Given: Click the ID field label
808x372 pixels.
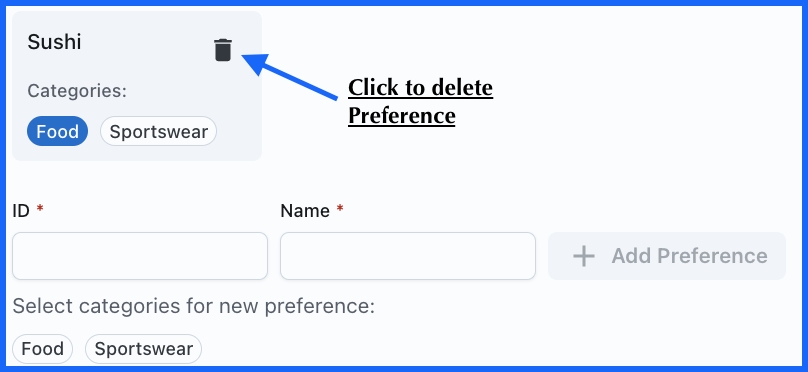Looking at the screenshot, I should point(21,211).
